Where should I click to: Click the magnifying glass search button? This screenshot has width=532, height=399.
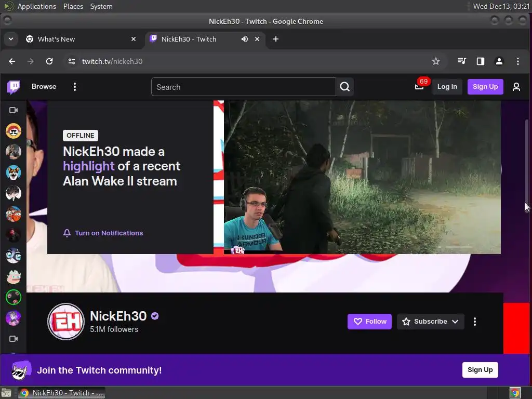345,87
